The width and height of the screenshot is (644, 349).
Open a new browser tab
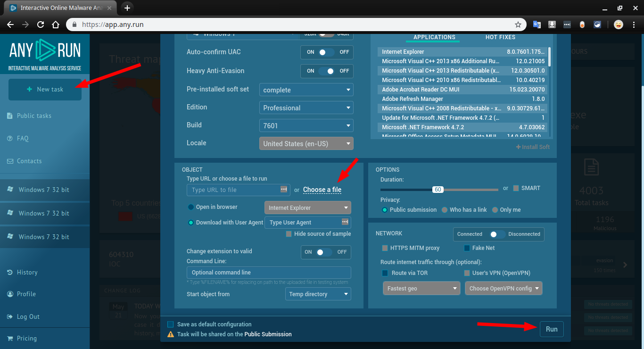tap(127, 8)
